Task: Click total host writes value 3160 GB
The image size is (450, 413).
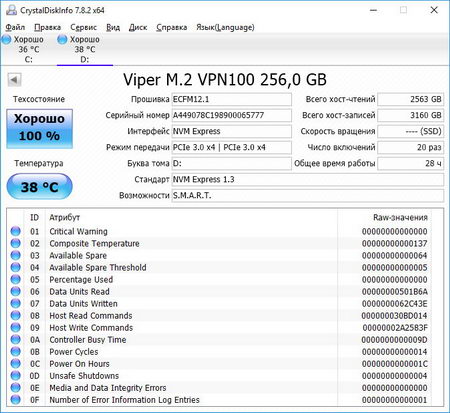Action: click(410, 115)
